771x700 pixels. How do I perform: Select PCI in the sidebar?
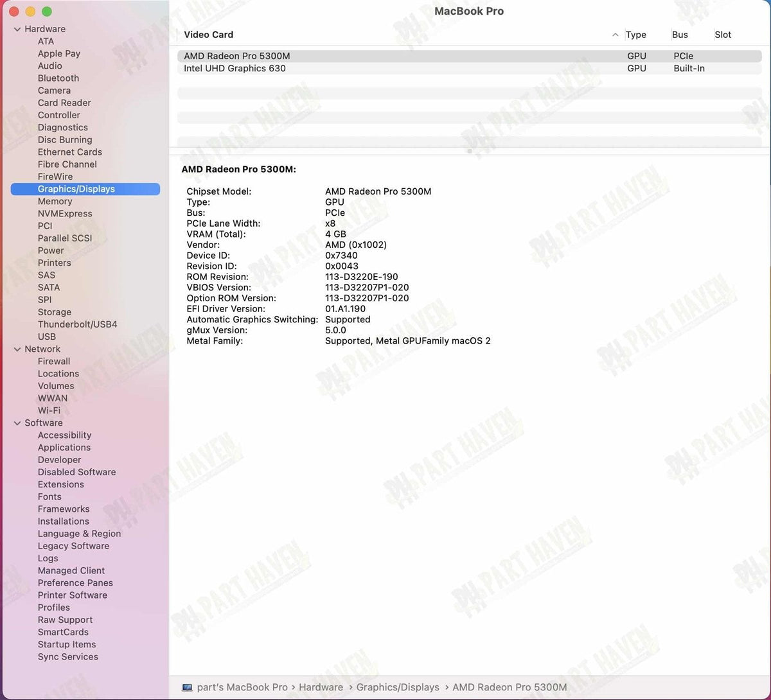pos(45,225)
